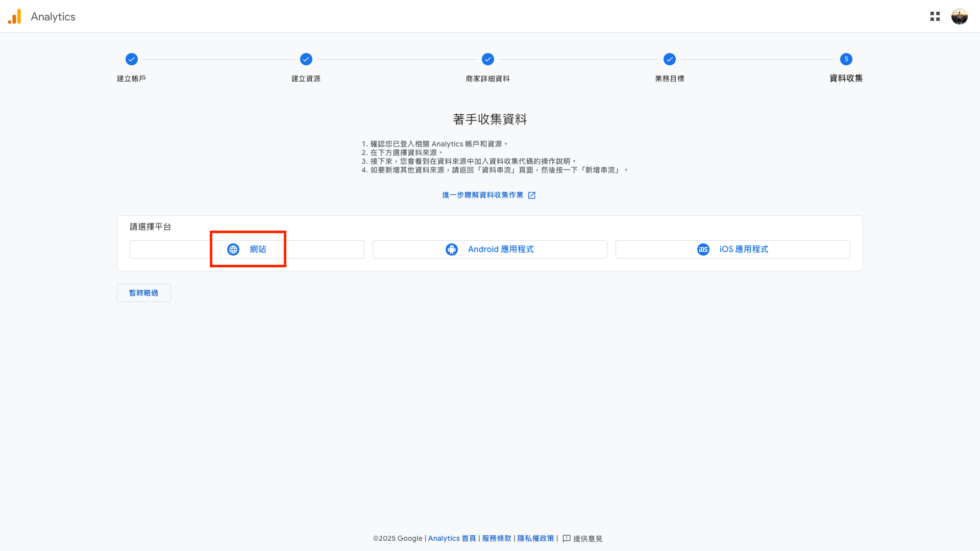This screenshot has height=551, width=980.
Task: Click the Android robot icon
Action: point(451,249)
